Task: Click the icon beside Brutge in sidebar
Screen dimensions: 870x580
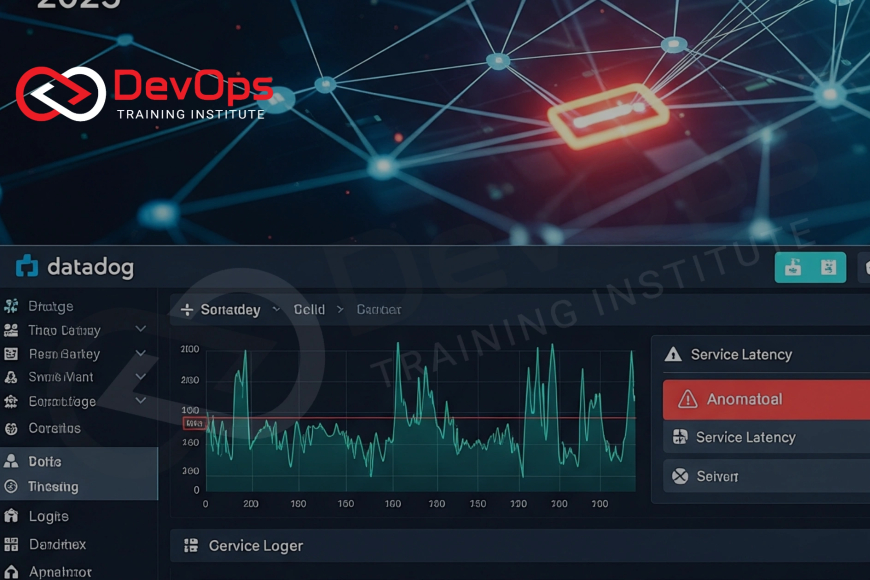Action: click(11, 306)
